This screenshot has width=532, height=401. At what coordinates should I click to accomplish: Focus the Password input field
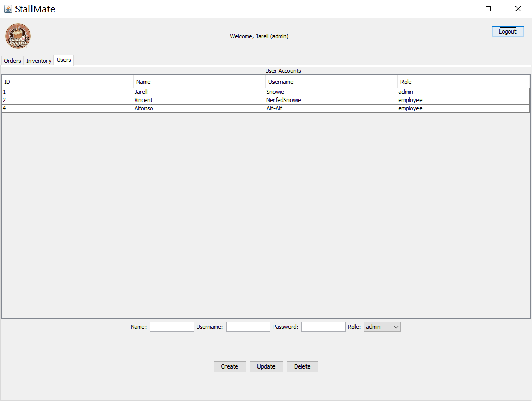click(x=324, y=327)
